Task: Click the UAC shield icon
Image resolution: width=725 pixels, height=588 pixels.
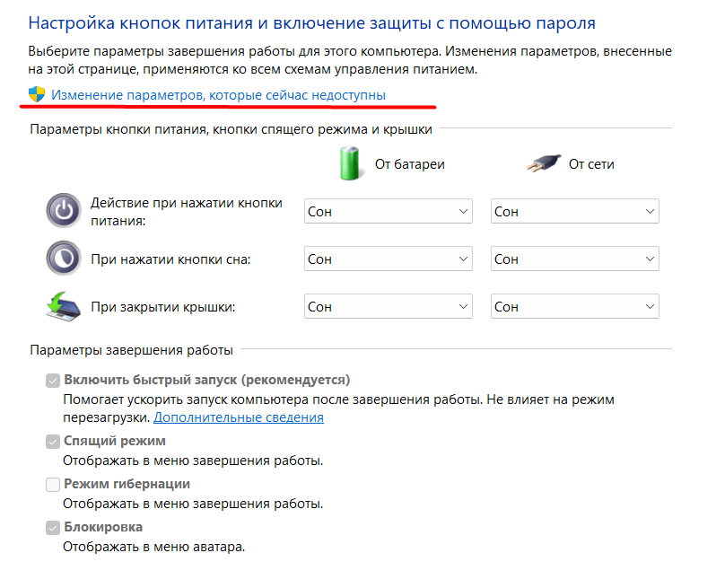Action: (x=37, y=94)
